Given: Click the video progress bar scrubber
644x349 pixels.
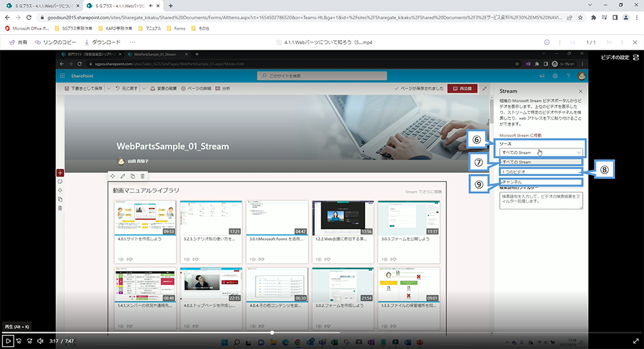Looking at the screenshot, I should [272, 332].
